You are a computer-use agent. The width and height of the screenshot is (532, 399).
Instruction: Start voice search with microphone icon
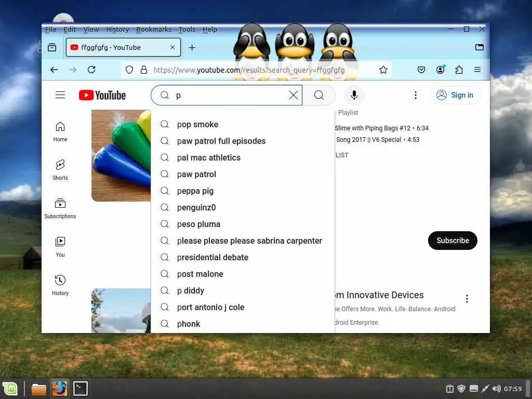[354, 96]
